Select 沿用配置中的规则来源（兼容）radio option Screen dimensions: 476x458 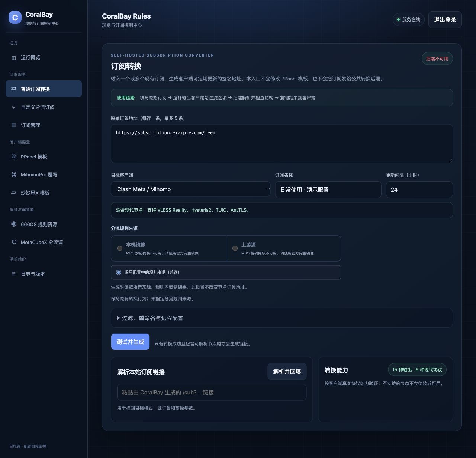coord(119,272)
